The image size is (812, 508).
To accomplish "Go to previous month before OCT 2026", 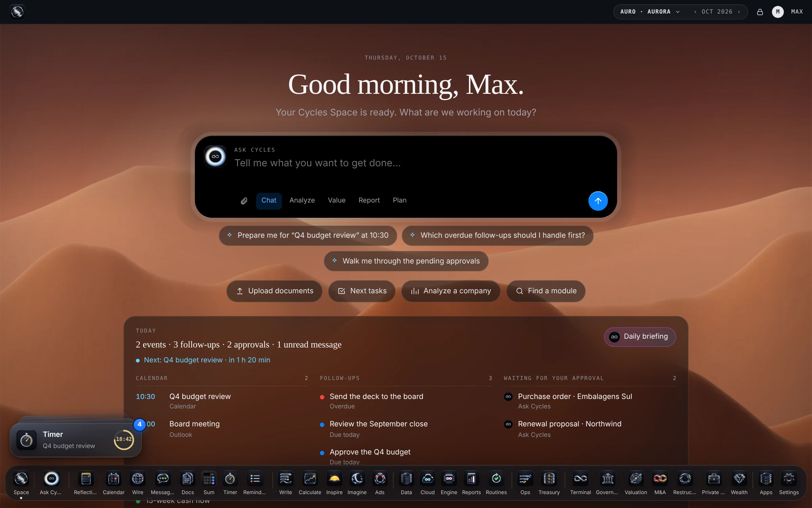I will coord(695,12).
